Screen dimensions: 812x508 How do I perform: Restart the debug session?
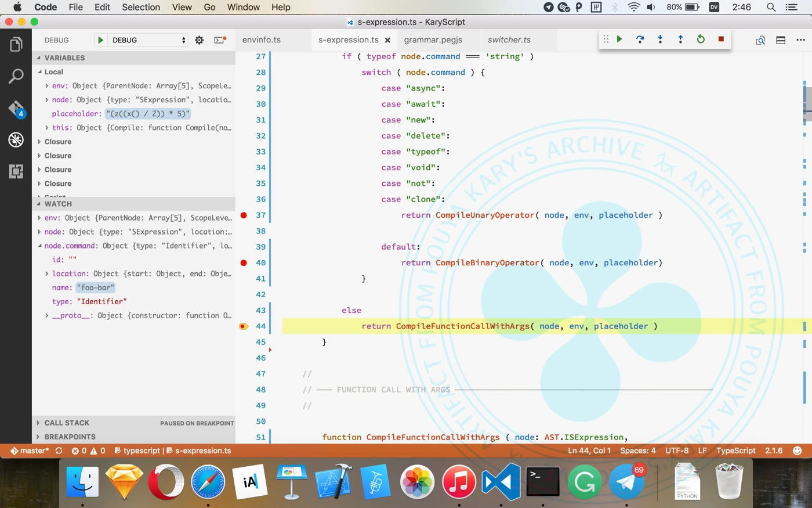coord(701,39)
